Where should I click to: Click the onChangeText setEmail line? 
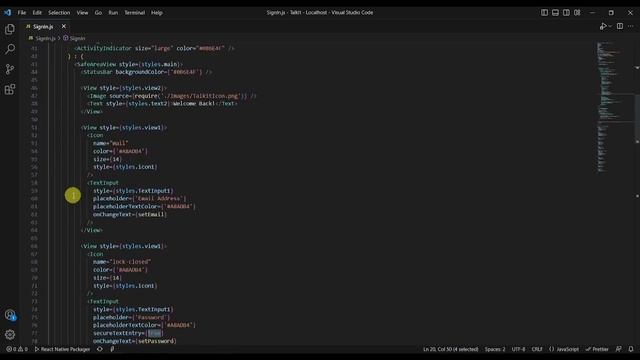point(130,215)
